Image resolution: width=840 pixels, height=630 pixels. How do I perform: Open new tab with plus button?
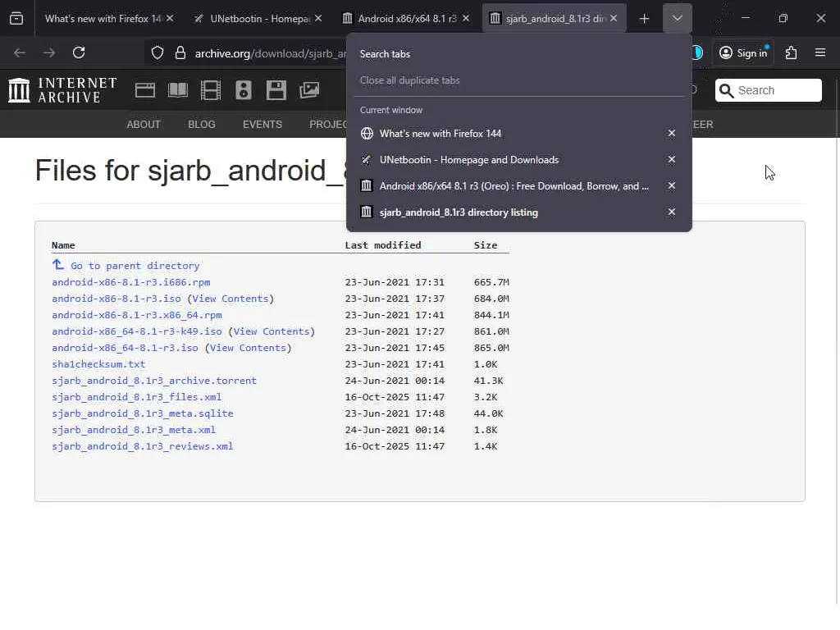(x=645, y=19)
